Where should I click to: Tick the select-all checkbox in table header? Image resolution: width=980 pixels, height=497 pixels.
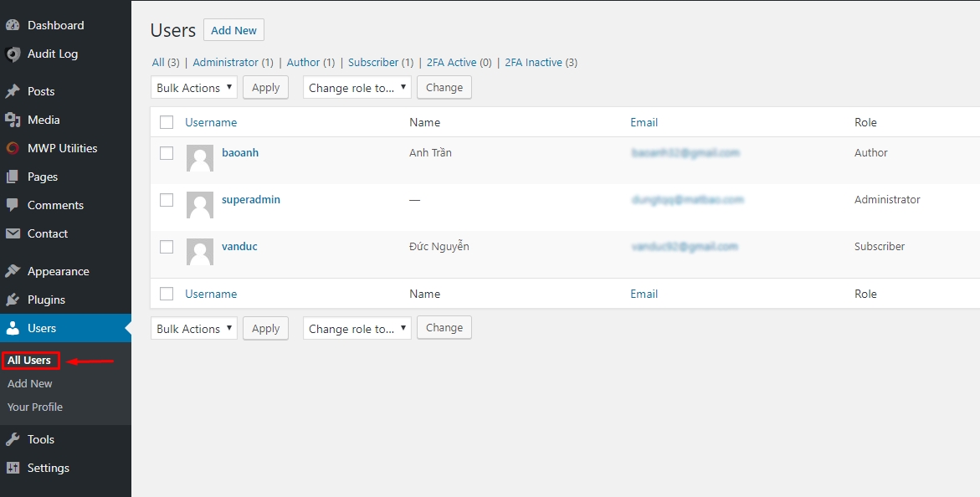(167, 122)
